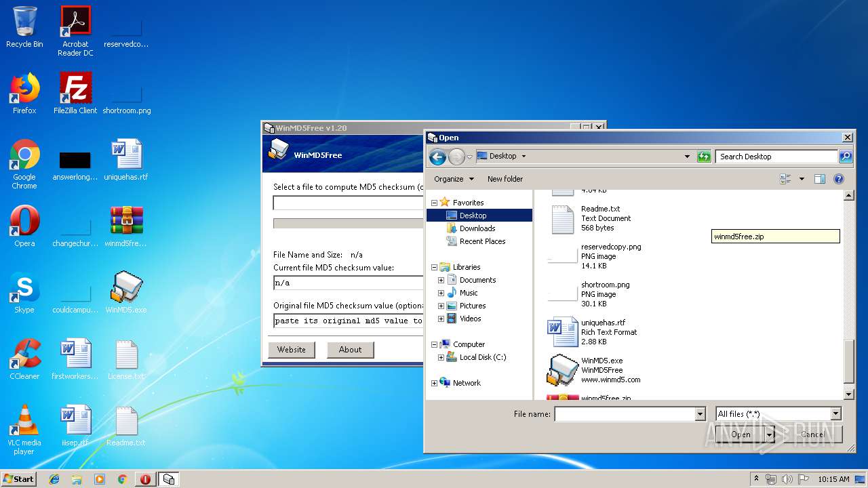Select WinMD5.exe icon on desktop
Image resolution: width=868 pixels, height=488 pixels.
click(x=126, y=293)
